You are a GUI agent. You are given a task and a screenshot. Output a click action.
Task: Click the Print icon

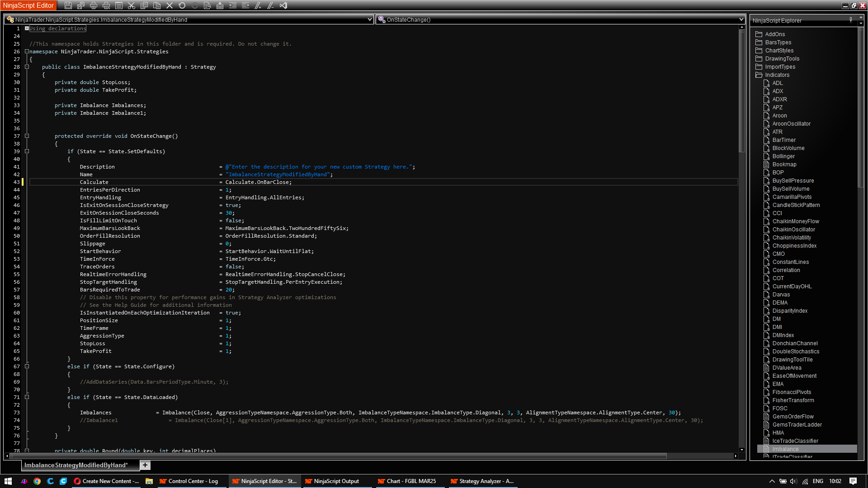coord(94,5)
